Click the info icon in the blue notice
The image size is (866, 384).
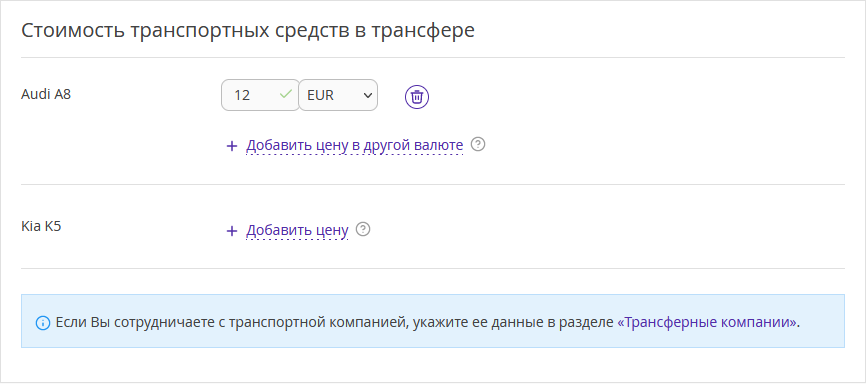point(43,322)
